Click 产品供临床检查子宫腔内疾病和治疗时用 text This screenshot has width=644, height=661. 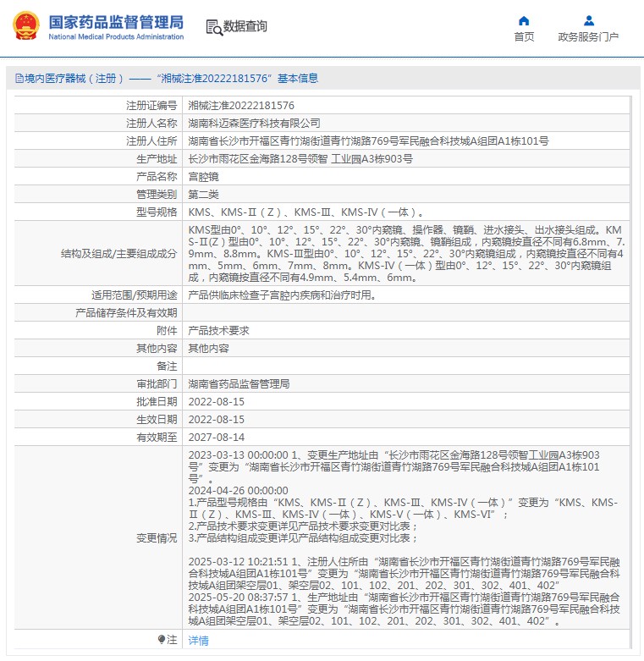(282, 295)
